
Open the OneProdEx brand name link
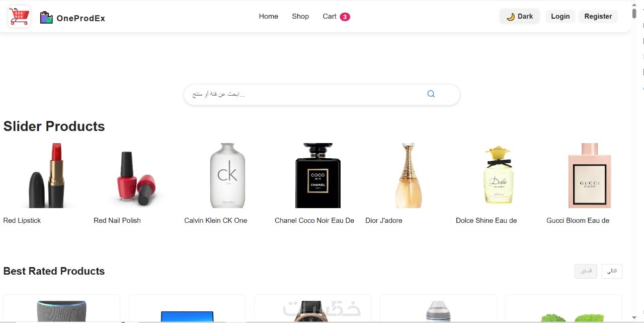(x=80, y=18)
